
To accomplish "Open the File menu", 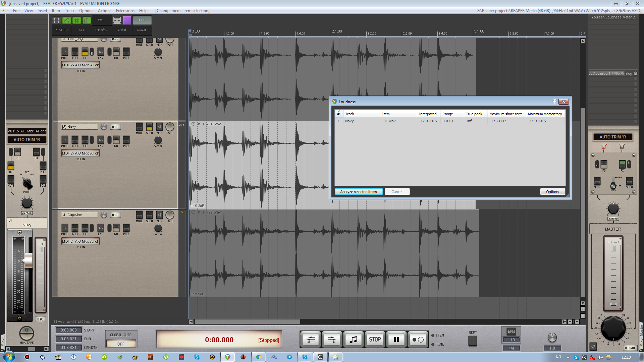I will (x=5, y=11).
